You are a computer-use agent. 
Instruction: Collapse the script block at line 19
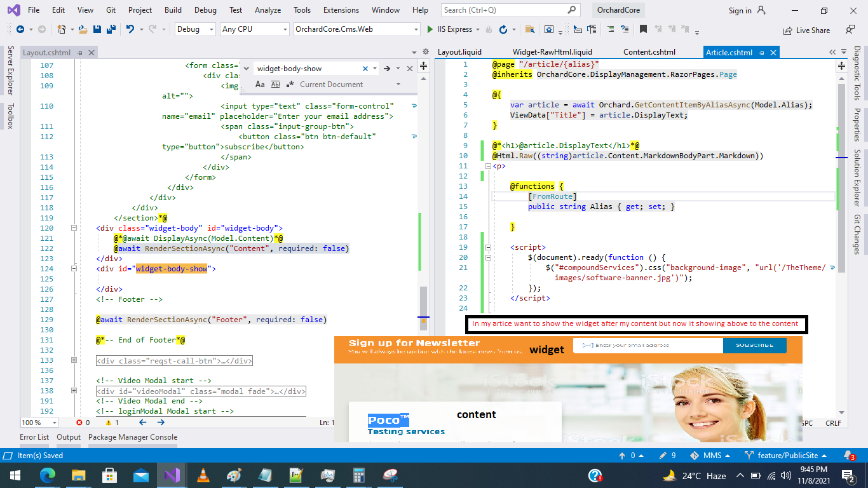coord(488,247)
